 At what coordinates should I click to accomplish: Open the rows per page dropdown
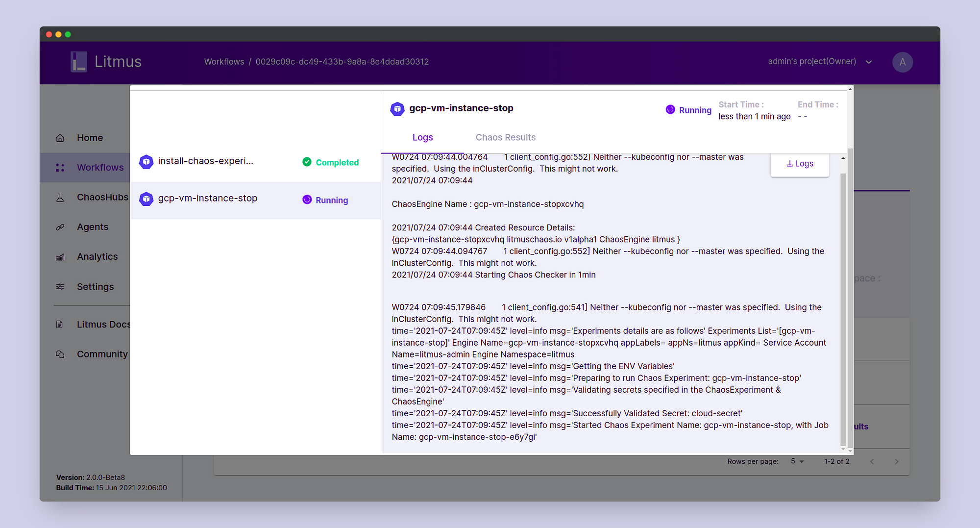pos(797,461)
